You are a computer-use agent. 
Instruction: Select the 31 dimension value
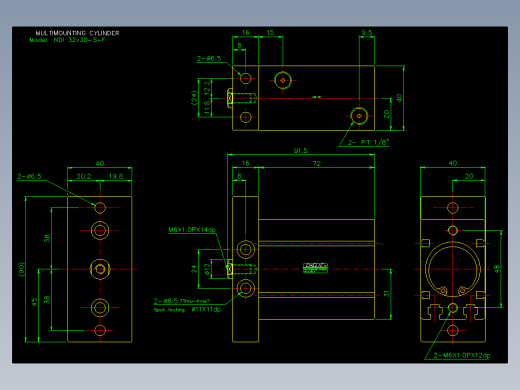[x=386, y=293]
